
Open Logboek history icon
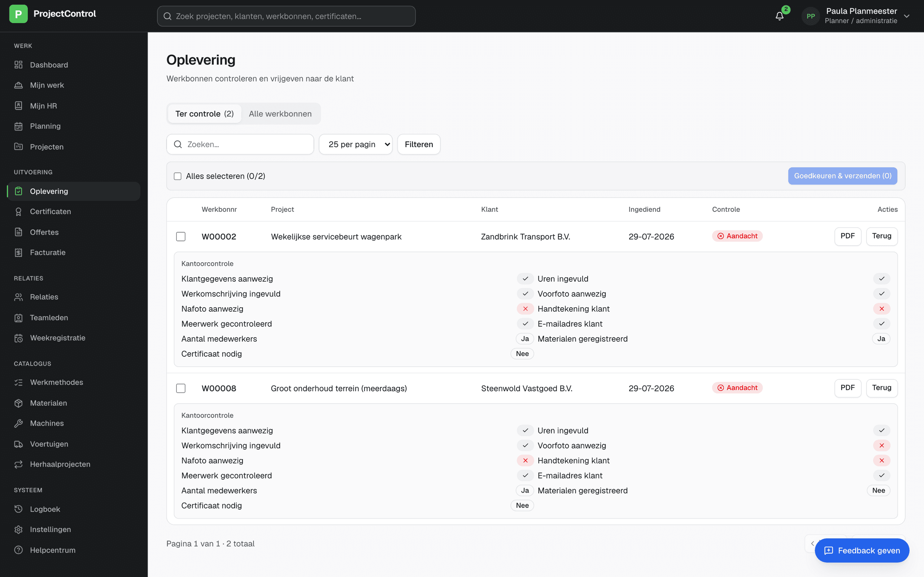coord(18,509)
